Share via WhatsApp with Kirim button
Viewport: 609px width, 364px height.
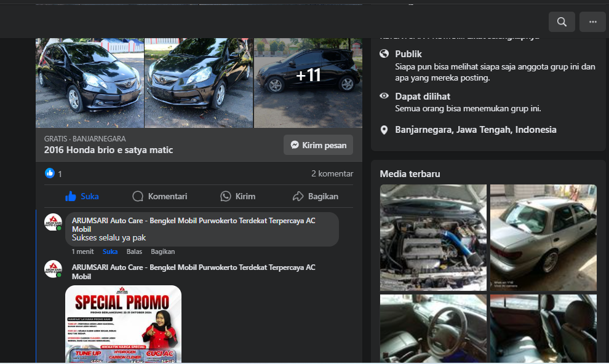[x=237, y=196]
